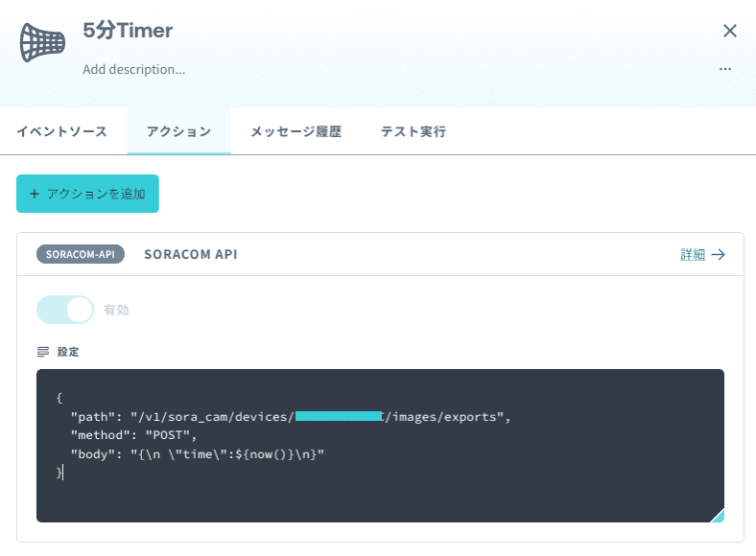
Task: Go to the テスト実行 tab
Action: 413,131
